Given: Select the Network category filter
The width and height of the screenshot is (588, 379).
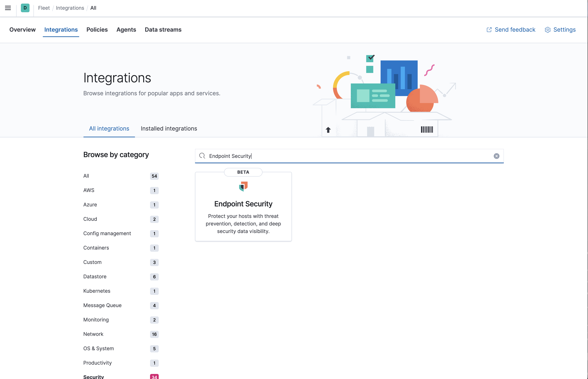Looking at the screenshot, I should pyautogui.click(x=93, y=334).
